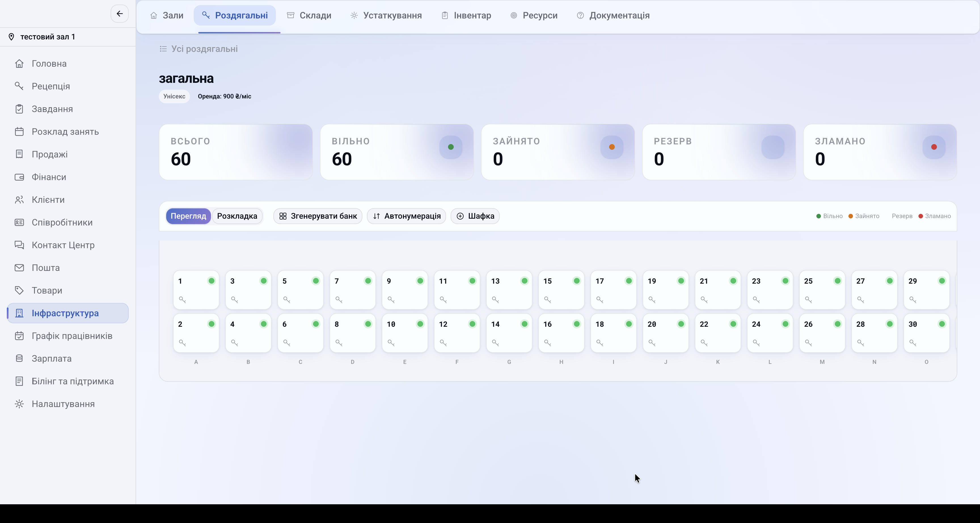The image size is (980, 523).
Task: Select the тестовий зал 1 location
Action: pos(68,37)
